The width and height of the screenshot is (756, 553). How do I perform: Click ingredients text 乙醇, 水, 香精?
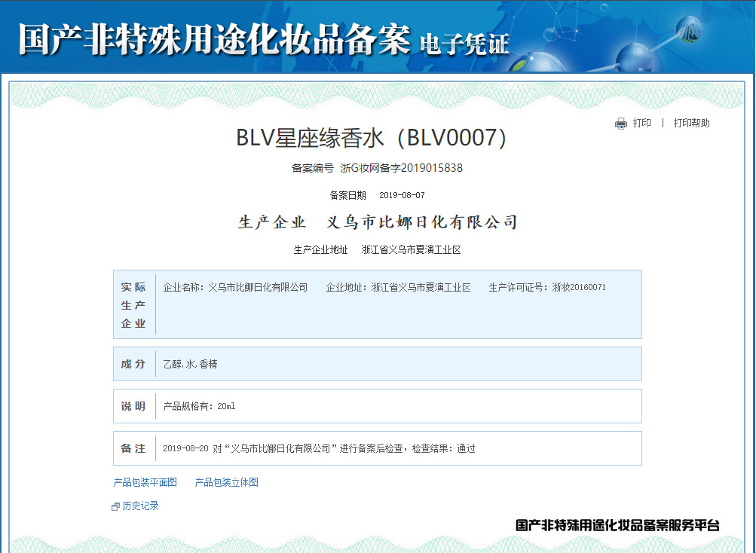coord(191,365)
